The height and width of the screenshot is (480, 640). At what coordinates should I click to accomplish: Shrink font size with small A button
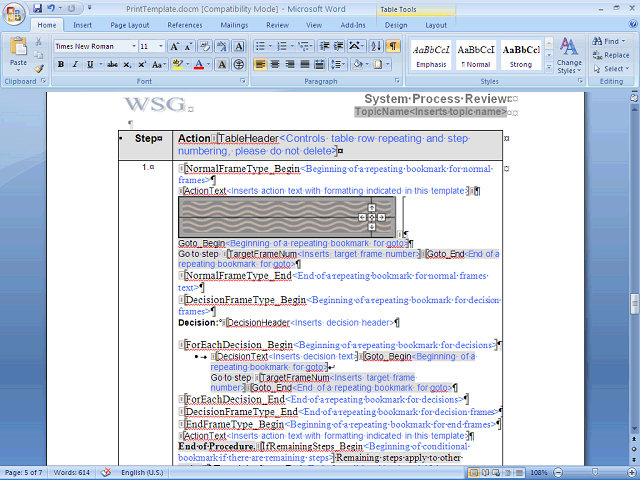(x=188, y=46)
